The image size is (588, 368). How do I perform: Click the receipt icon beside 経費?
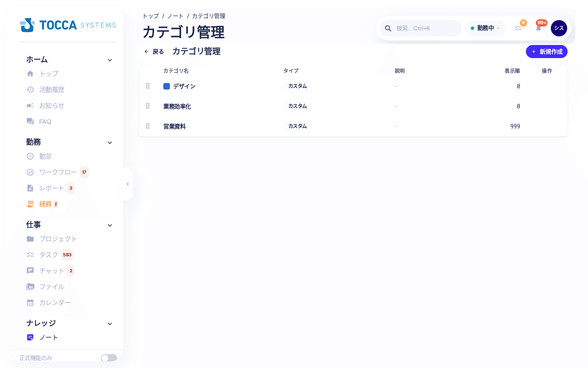click(x=30, y=204)
